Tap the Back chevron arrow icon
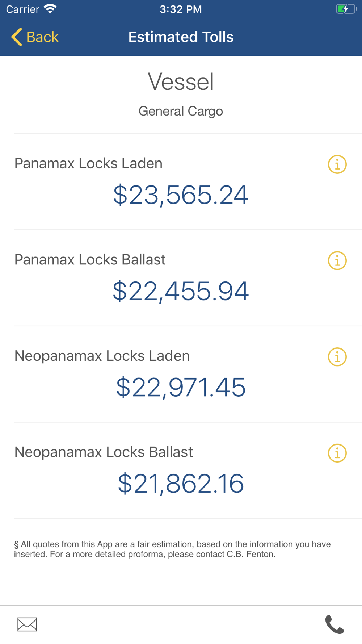Screen dimensions: 362x644 point(17,37)
